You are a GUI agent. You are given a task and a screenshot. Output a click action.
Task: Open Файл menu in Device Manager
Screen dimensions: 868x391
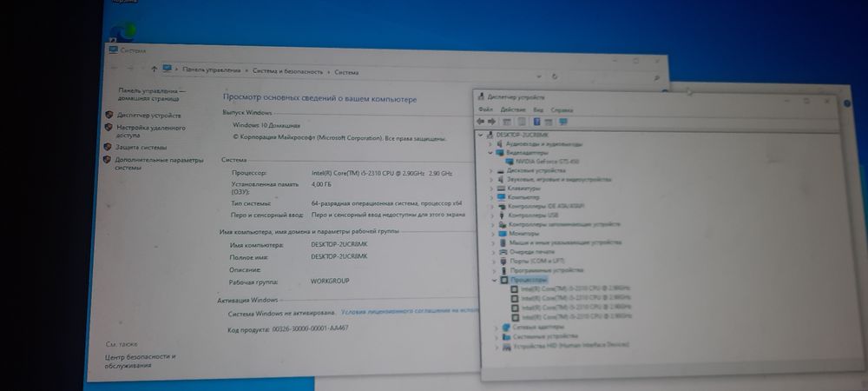tap(485, 109)
